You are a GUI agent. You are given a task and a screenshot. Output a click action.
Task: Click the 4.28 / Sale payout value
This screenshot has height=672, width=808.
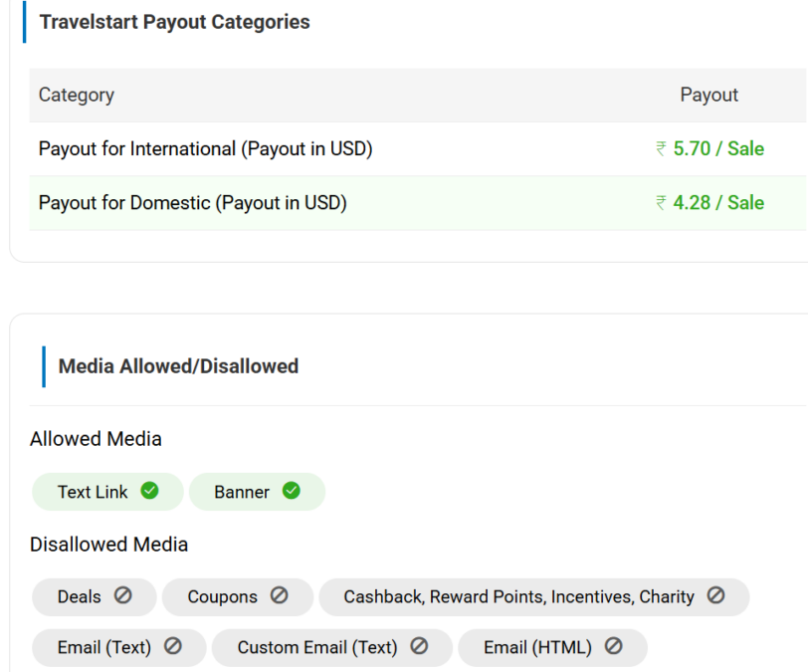pos(716,203)
